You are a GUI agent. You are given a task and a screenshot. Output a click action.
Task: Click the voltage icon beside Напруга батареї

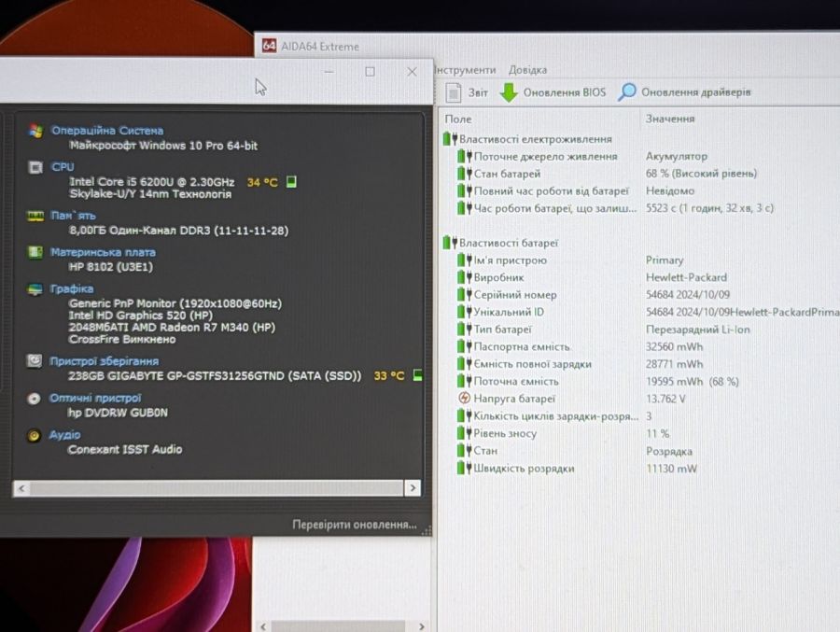pyautogui.click(x=465, y=398)
